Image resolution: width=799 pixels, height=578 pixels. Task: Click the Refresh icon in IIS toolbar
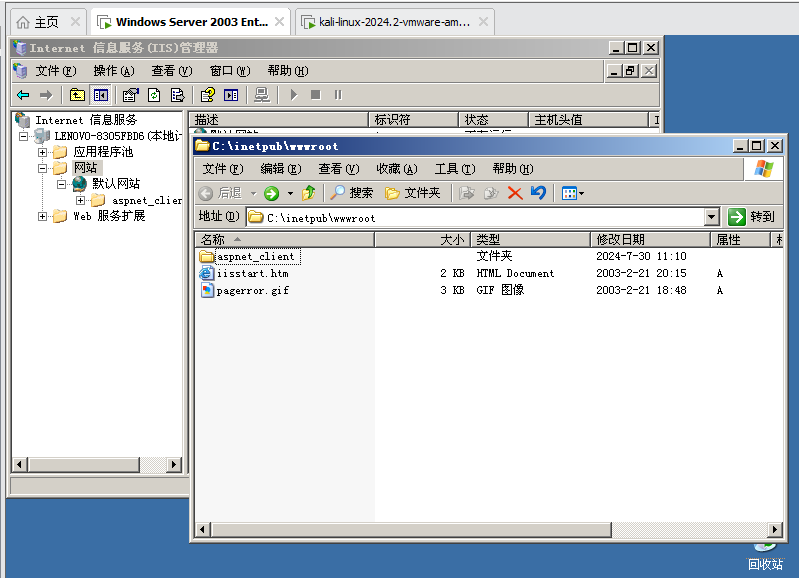(154, 95)
